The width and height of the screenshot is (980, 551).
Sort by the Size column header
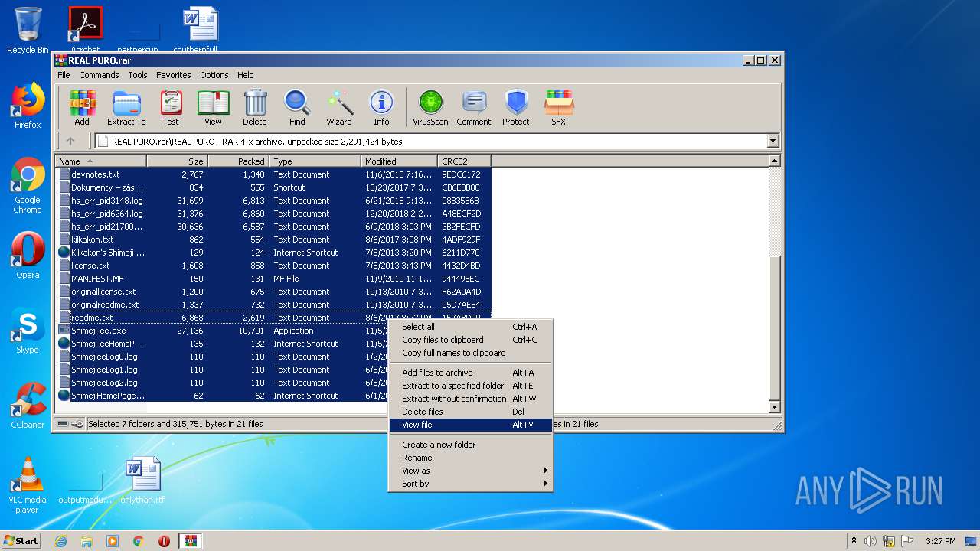(x=177, y=161)
